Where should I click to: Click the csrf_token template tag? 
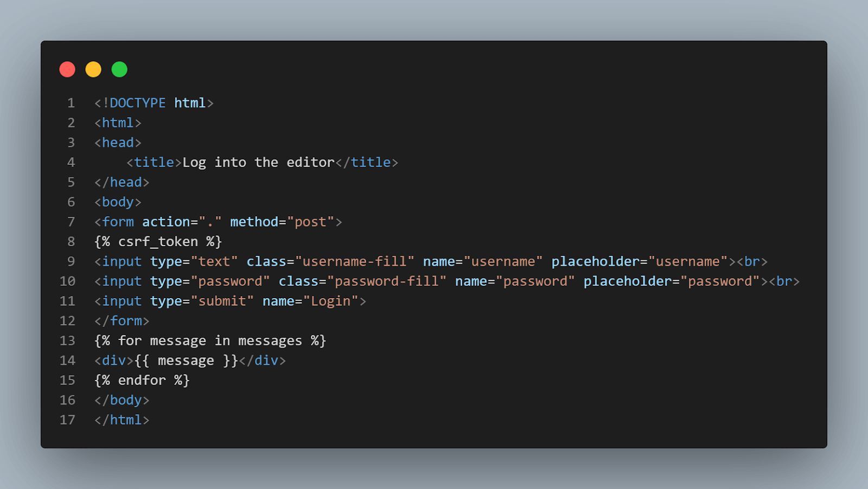(x=158, y=242)
